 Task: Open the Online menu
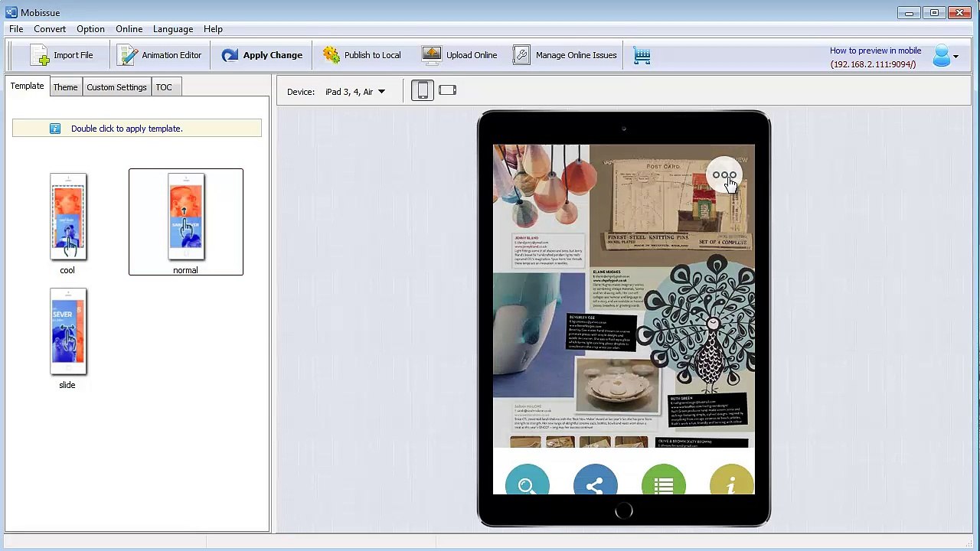[x=129, y=29]
